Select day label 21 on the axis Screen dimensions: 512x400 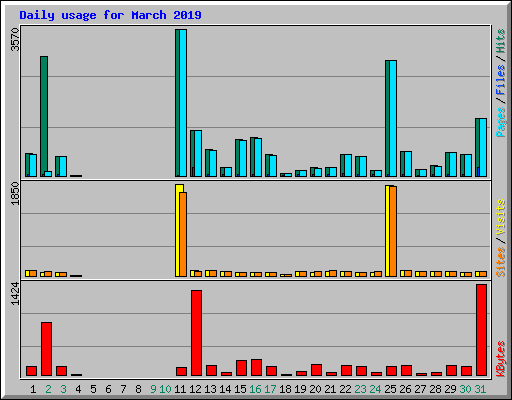pos(330,389)
